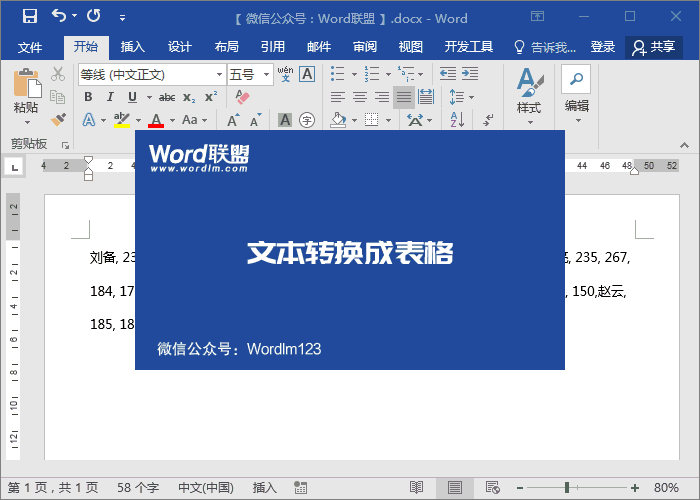The height and width of the screenshot is (500, 700).
Task: Open the font color dropdown arrow
Action: tap(172, 120)
